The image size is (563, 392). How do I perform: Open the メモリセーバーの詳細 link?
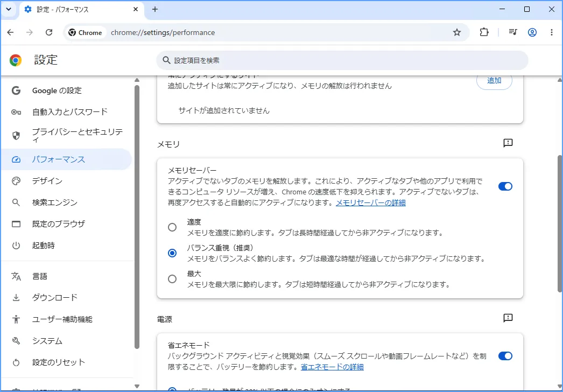click(x=370, y=202)
